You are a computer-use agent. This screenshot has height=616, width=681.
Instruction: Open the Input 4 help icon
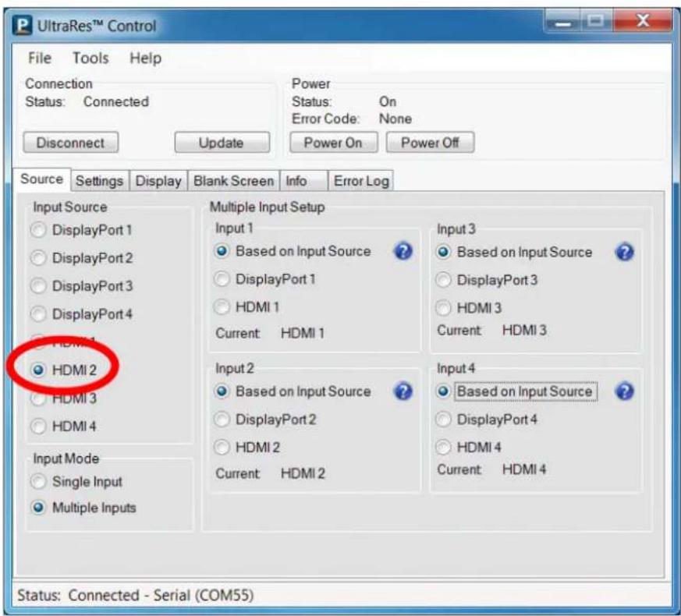625,391
